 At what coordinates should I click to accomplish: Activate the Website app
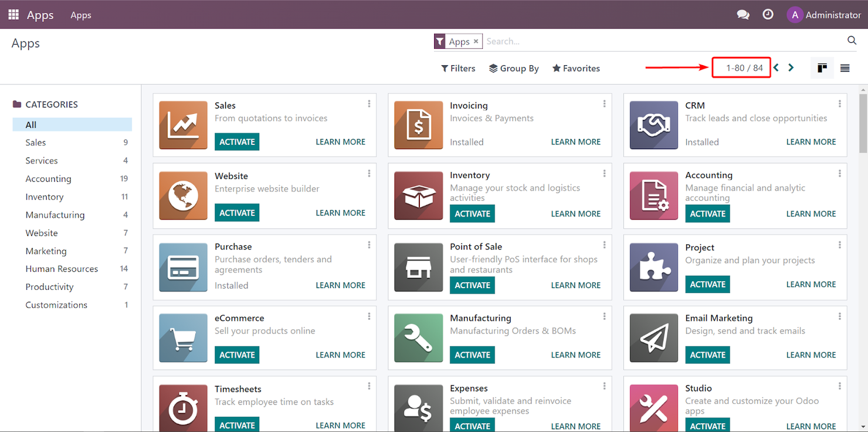237,213
